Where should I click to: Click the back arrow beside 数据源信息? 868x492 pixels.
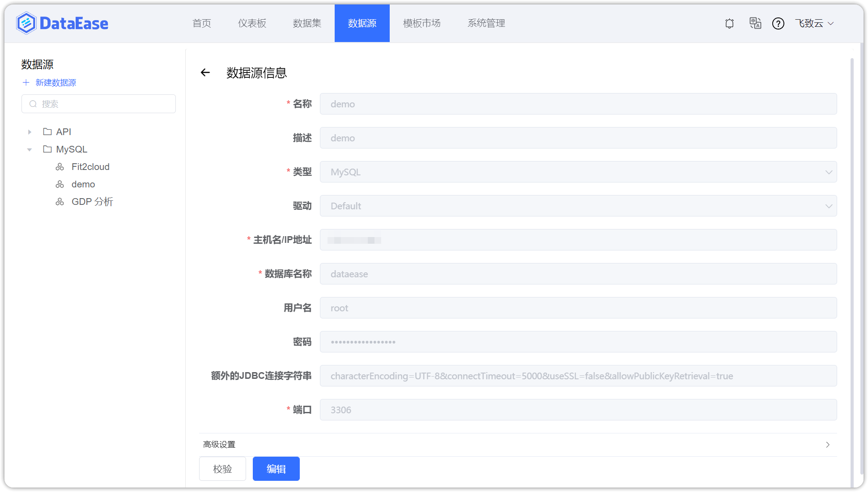pyautogui.click(x=205, y=72)
